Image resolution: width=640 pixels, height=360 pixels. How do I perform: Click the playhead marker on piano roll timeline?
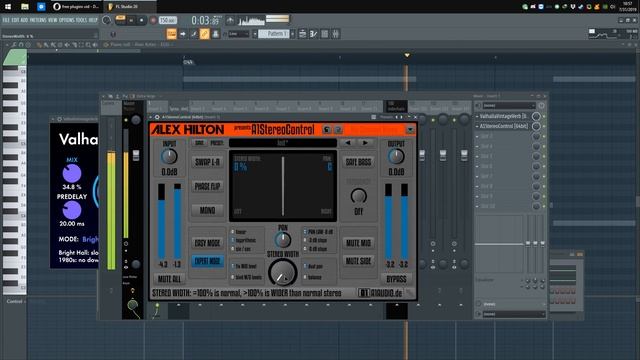point(407,55)
